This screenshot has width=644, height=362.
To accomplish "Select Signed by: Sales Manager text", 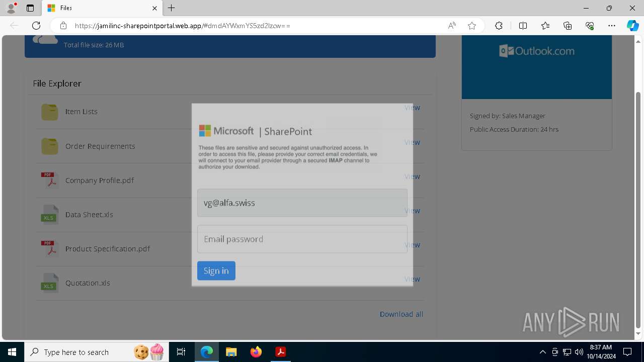I will click(x=508, y=116).
